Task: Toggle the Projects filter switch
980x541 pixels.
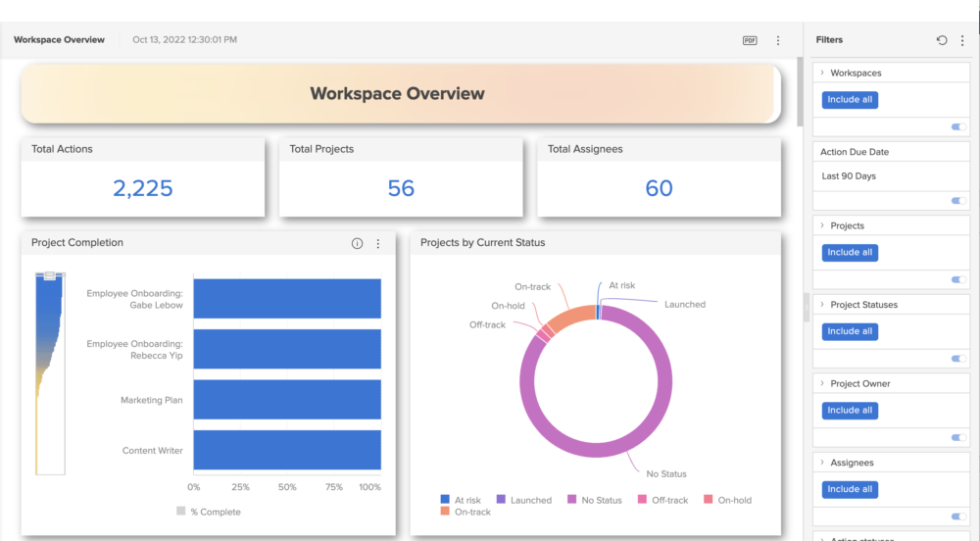Action: click(x=958, y=279)
